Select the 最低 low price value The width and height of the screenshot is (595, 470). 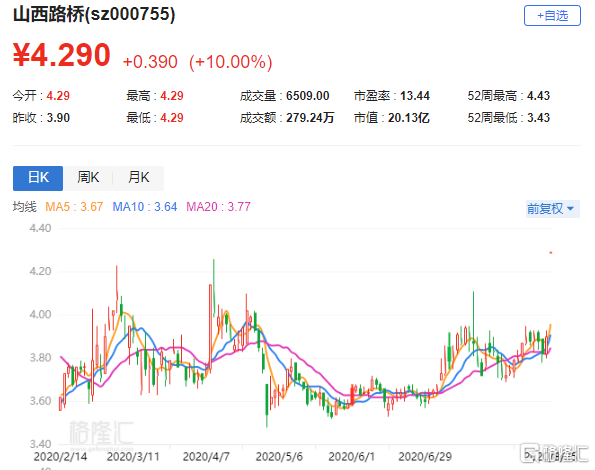tap(172, 118)
